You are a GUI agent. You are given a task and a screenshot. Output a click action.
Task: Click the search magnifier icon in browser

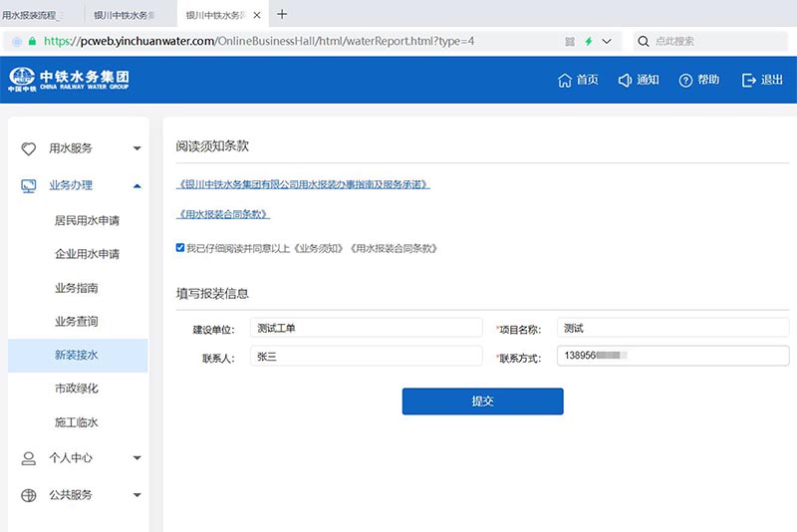pos(643,41)
